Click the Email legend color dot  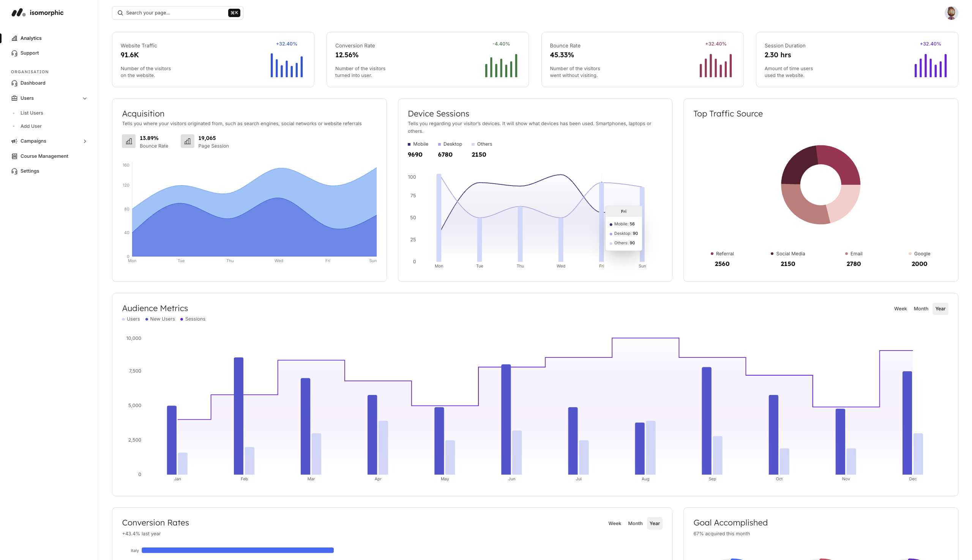tap(846, 254)
